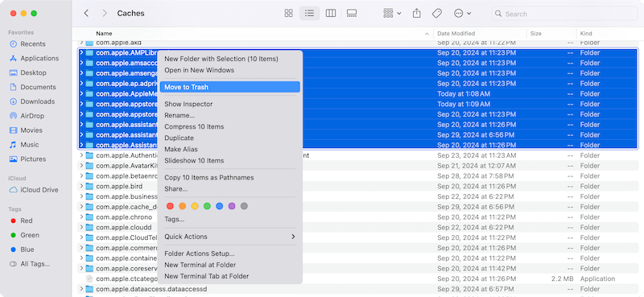This screenshot has width=644, height=297.
Task: Apply the gray color tag swatch
Action: pyautogui.click(x=244, y=206)
